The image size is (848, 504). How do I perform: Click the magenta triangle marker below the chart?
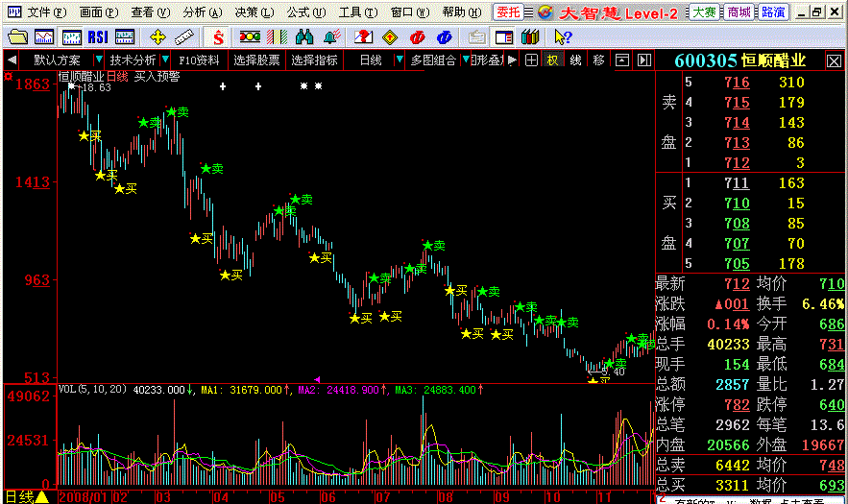pos(318,379)
